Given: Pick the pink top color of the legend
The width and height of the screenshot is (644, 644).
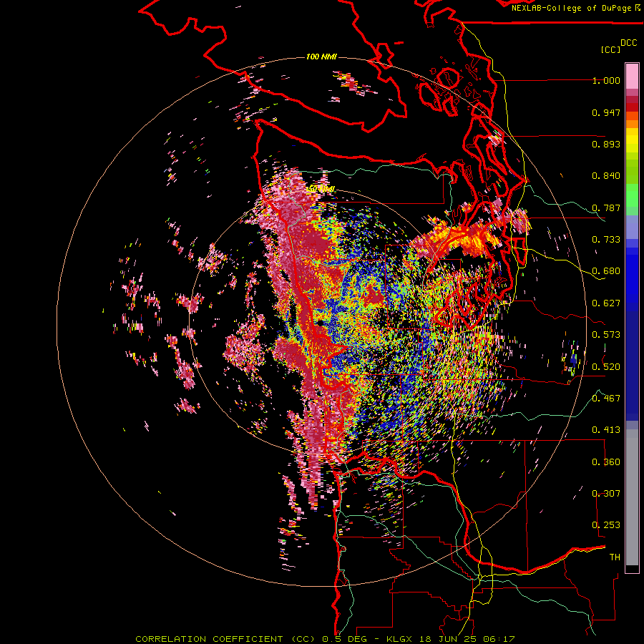Looking at the screenshot, I should [632, 76].
